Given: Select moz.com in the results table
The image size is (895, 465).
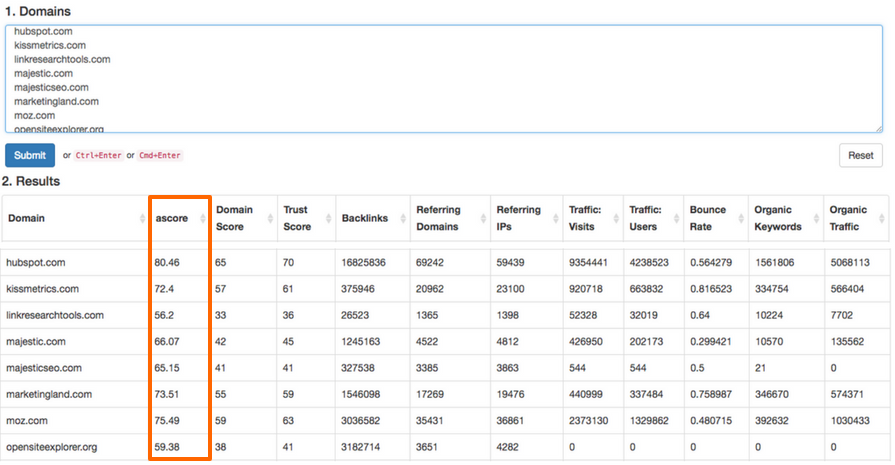Looking at the screenshot, I should pyautogui.click(x=26, y=420).
